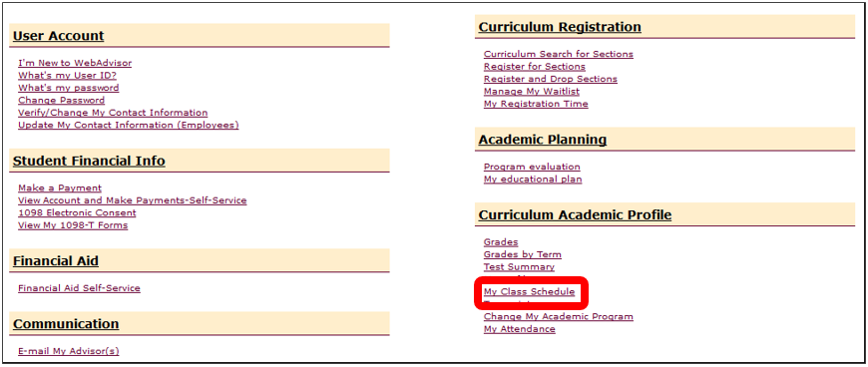Open View My 1098-T Forms

pos(73,225)
